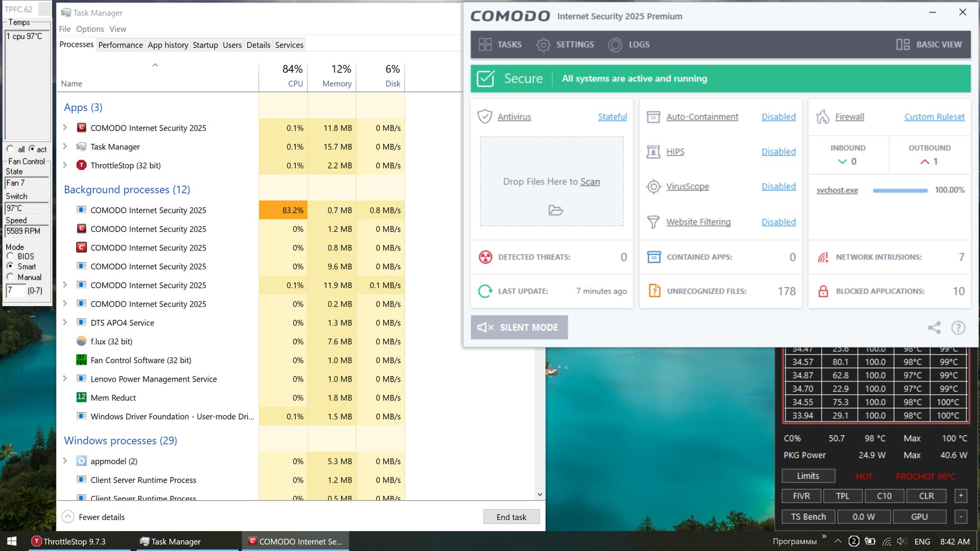Click the HIPS castle icon
This screenshot has width=980, height=551.
[653, 152]
